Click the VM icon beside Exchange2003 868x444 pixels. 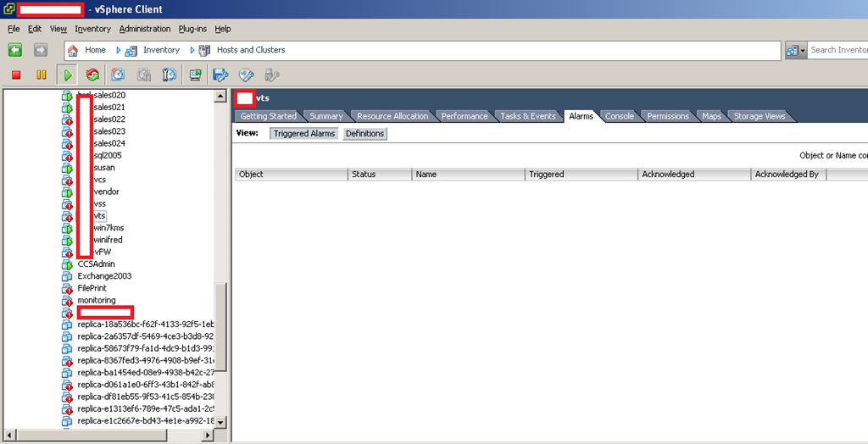[x=67, y=276]
